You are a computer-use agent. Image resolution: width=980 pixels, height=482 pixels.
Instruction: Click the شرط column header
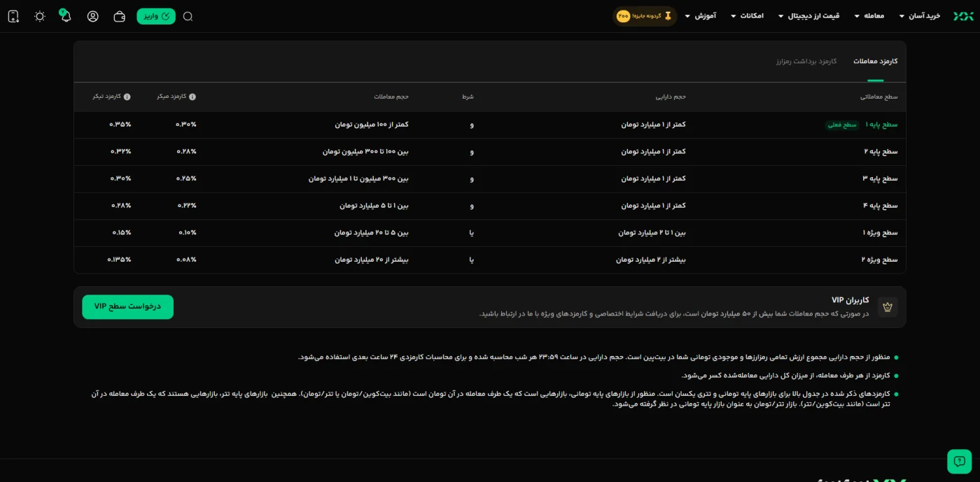click(468, 97)
